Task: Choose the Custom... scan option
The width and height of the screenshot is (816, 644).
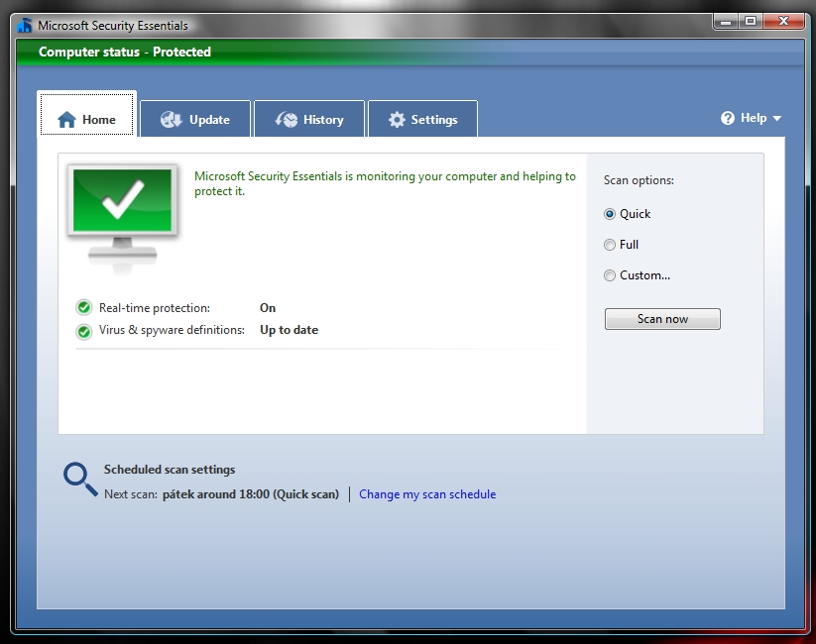Action: pos(610,275)
